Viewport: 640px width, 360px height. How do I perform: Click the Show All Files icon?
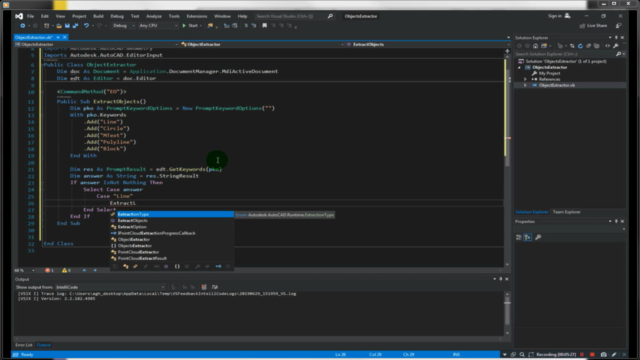pos(596,46)
